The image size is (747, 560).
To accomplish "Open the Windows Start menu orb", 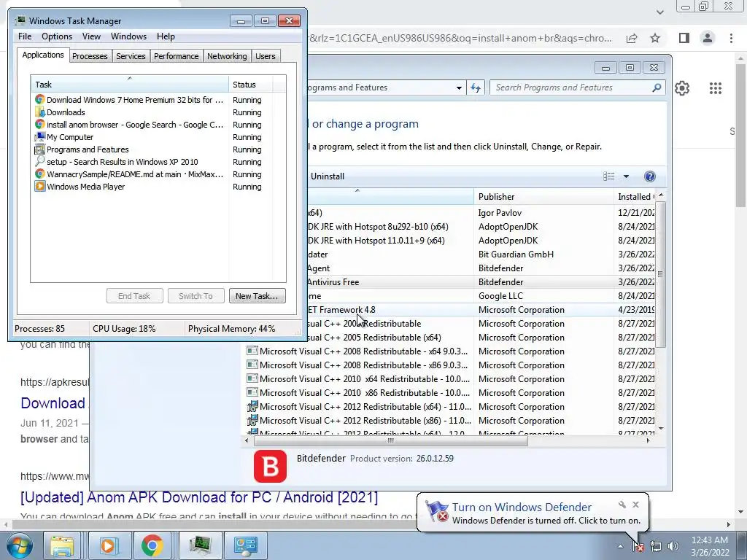I will 19,545.
